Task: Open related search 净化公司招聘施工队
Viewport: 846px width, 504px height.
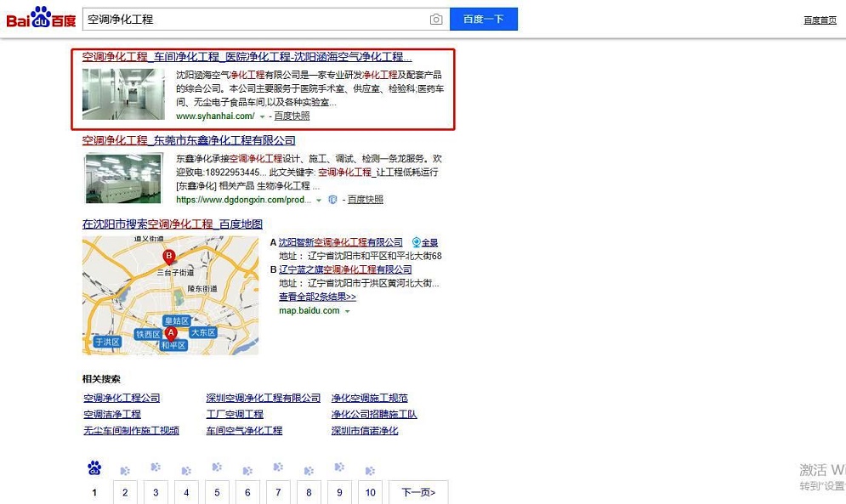Action: (x=374, y=415)
